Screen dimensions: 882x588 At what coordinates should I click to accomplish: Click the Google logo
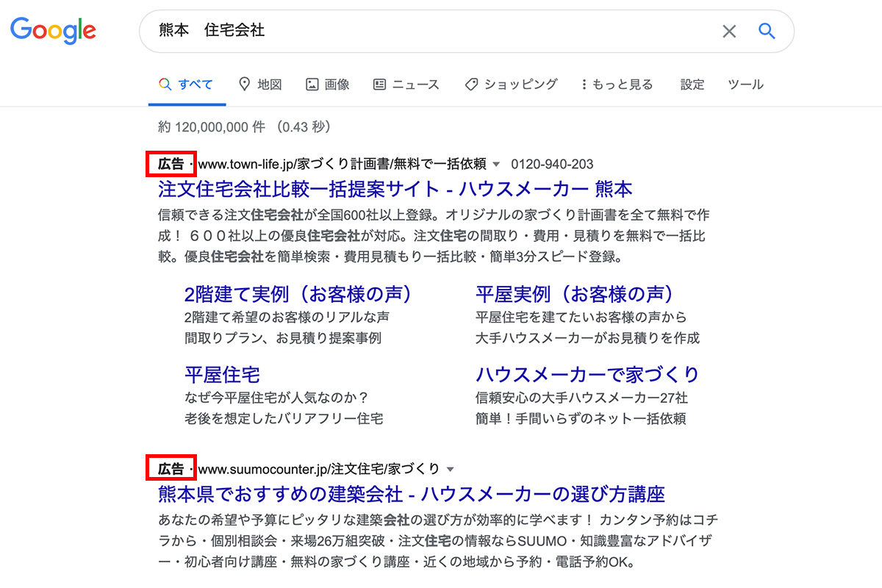(53, 31)
